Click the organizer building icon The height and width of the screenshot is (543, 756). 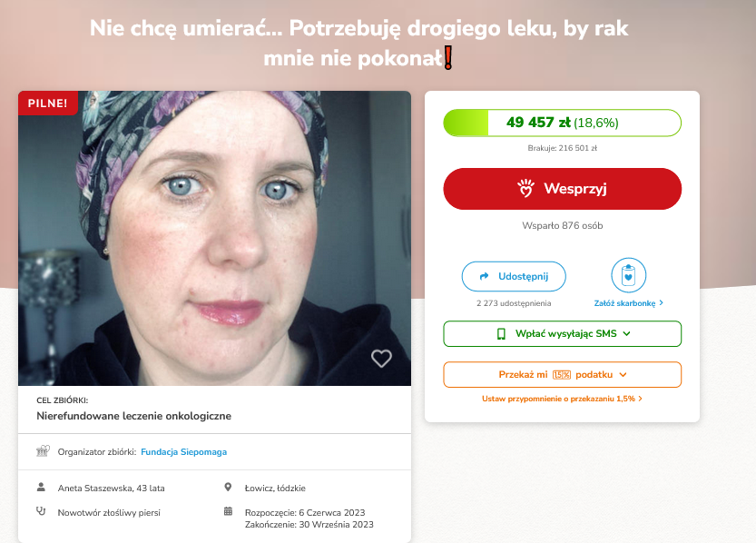(43, 451)
